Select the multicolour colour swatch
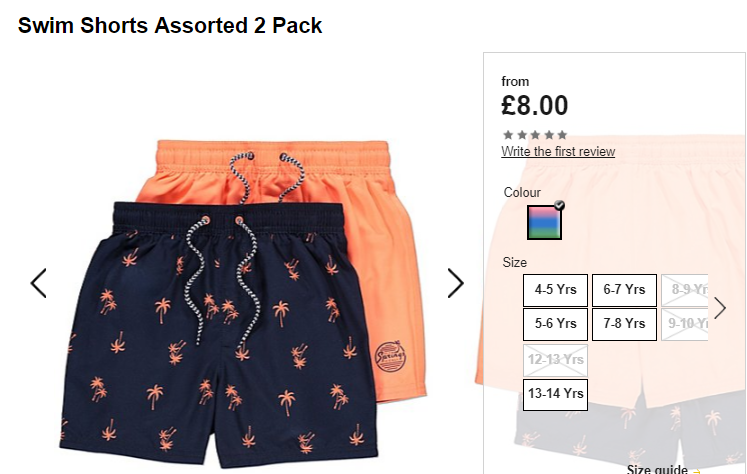 point(544,222)
